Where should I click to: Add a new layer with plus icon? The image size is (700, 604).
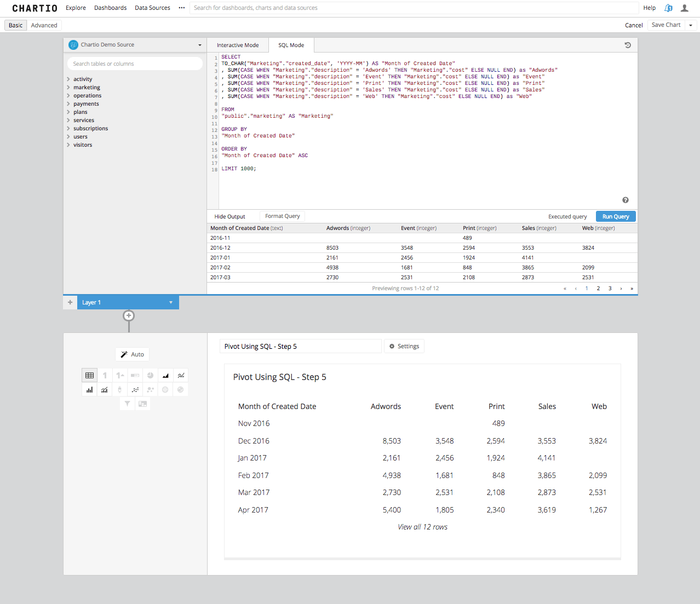click(x=70, y=302)
